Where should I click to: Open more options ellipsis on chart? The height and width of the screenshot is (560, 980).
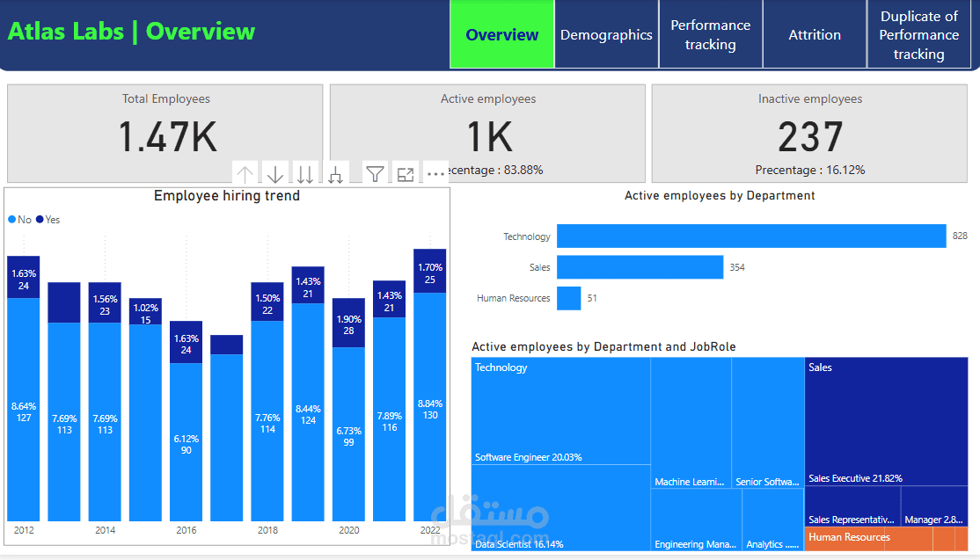point(435,174)
